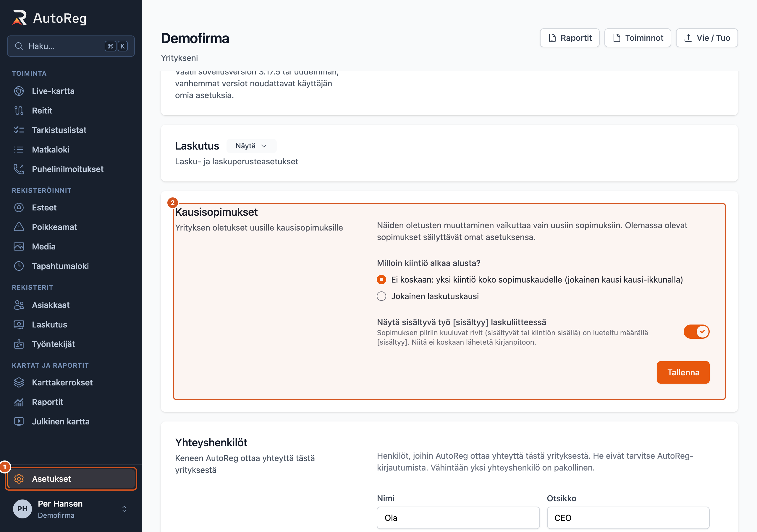Image resolution: width=757 pixels, height=532 pixels.
Task: Click the Puhelinilmoitukset phone icon
Action: (19, 169)
